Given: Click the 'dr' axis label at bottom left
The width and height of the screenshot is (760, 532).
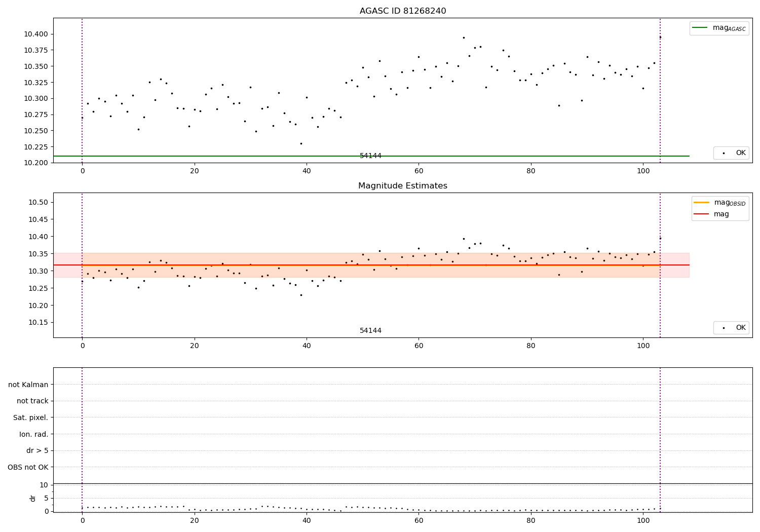Looking at the screenshot, I should coord(33,498).
